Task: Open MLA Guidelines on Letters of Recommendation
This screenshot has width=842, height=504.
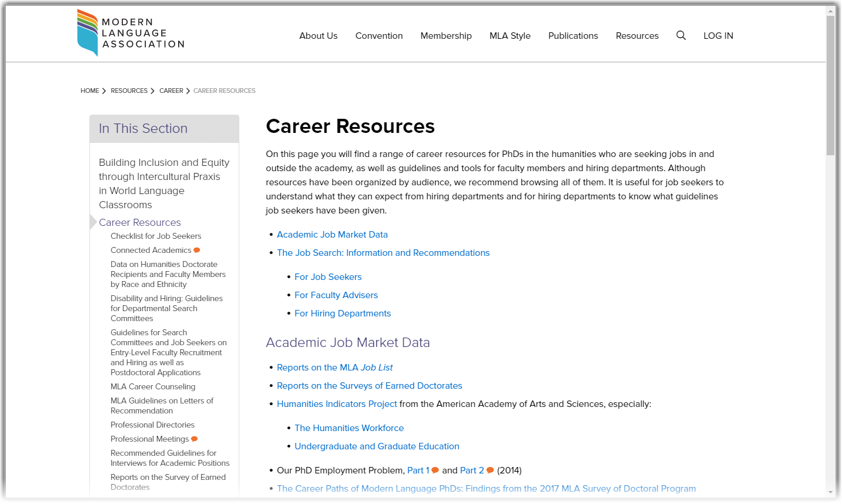Action: (162, 406)
